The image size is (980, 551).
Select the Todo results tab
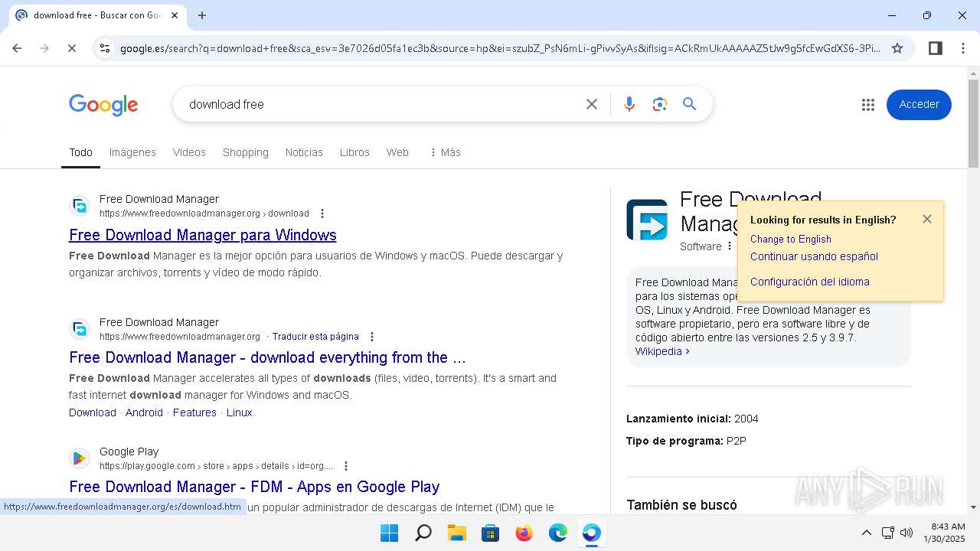(80, 152)
